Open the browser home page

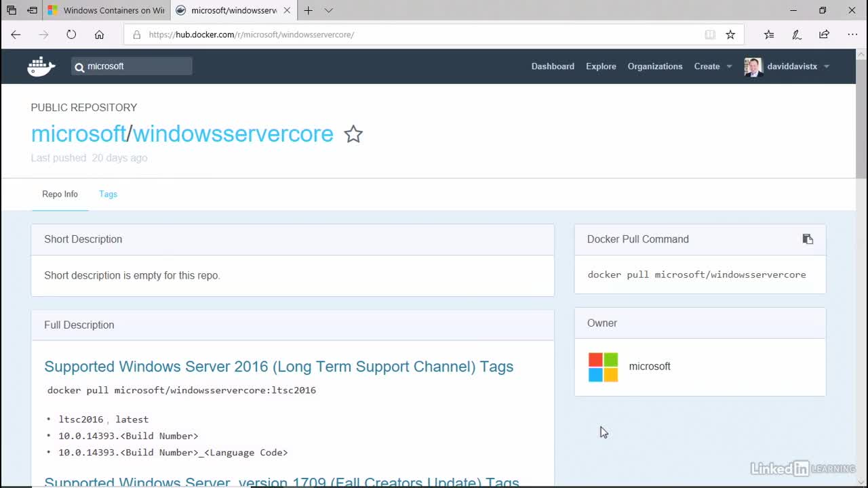click(99, 35)
